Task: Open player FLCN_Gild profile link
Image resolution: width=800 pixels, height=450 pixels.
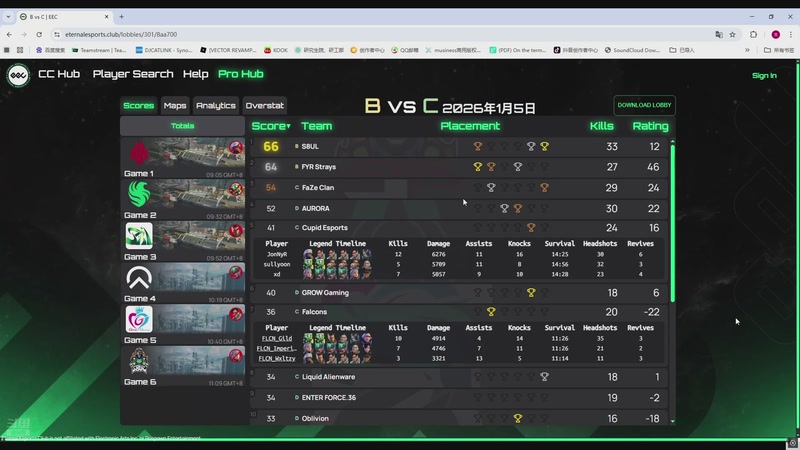Action: [277, 338]
